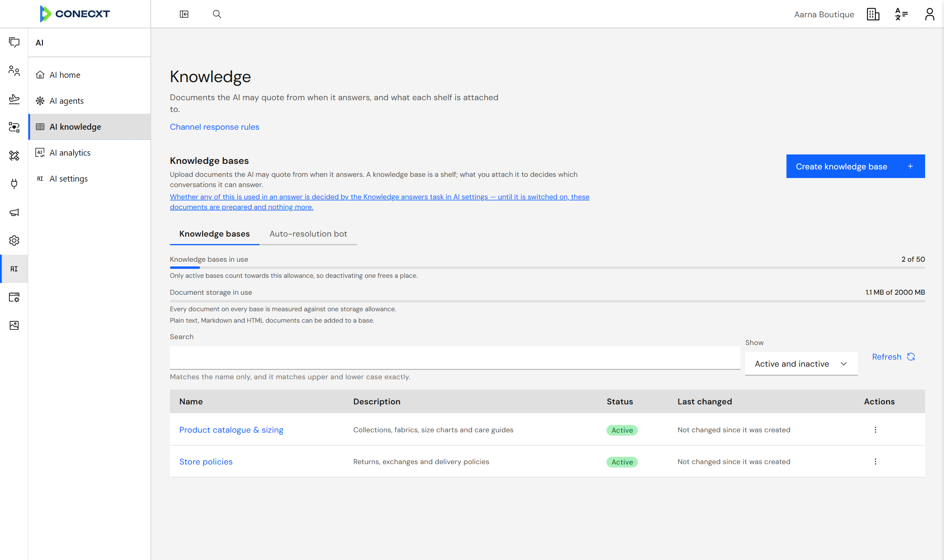Image resolution: width=944 pixels, height=560 pixels.
Task: Click Create knowledge base button
Action: (x=855, y=166)
